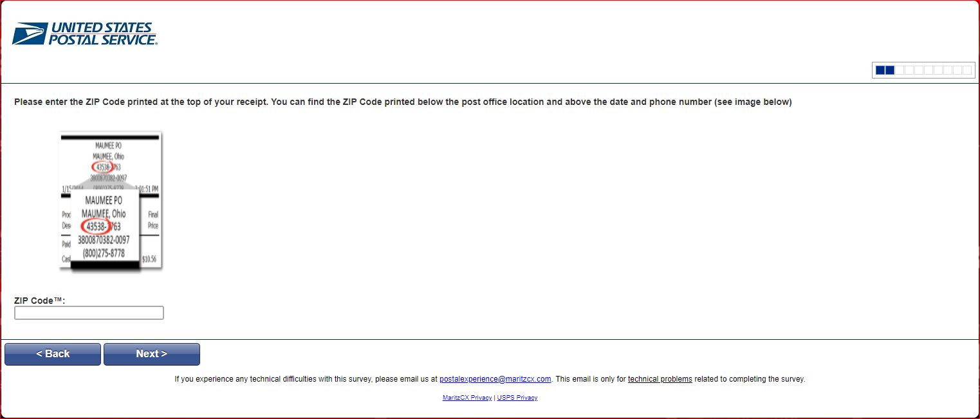Open the MaritzCX Privacy link
Viewport: 980px width, 419px height.
467,398
